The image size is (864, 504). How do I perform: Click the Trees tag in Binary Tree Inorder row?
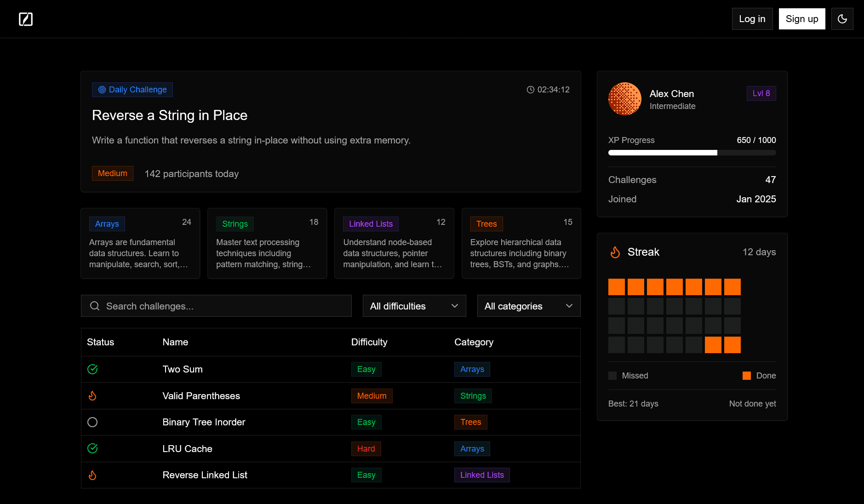471,422
